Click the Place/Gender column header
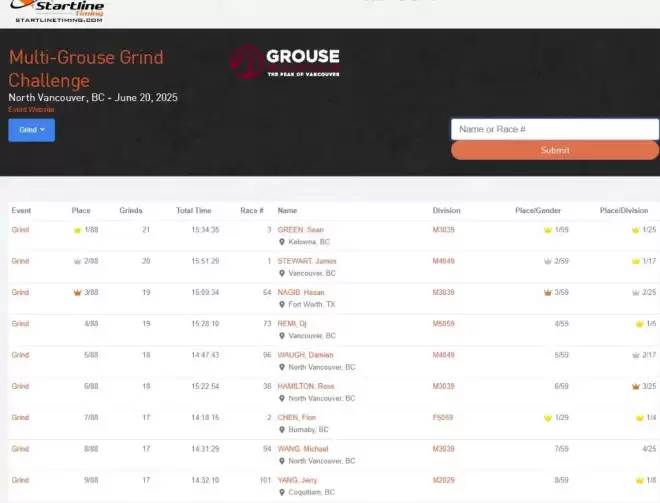 pyautogui.click(x=538, y=210)
